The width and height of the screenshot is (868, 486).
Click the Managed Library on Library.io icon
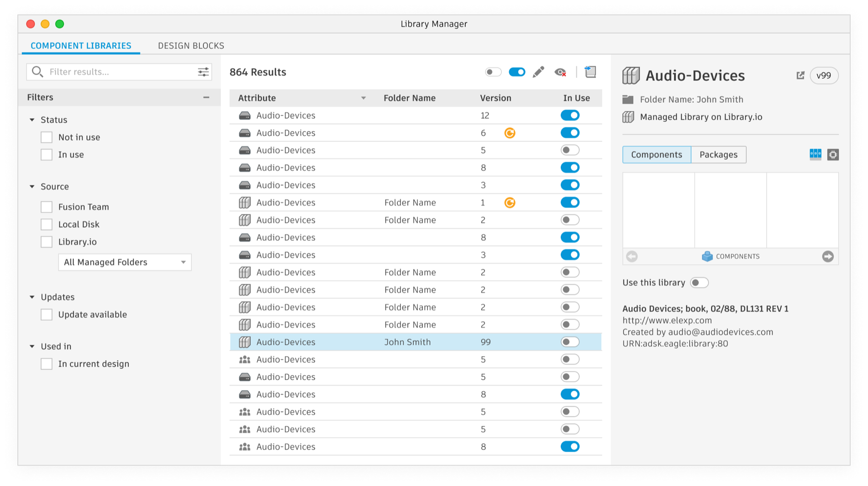click(628, 117)
